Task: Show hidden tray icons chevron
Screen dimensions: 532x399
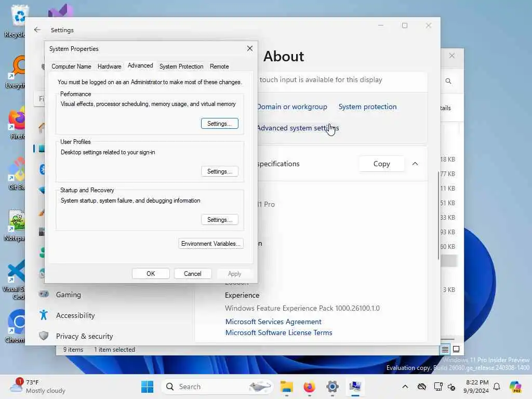Action: (x=405, y=387)
